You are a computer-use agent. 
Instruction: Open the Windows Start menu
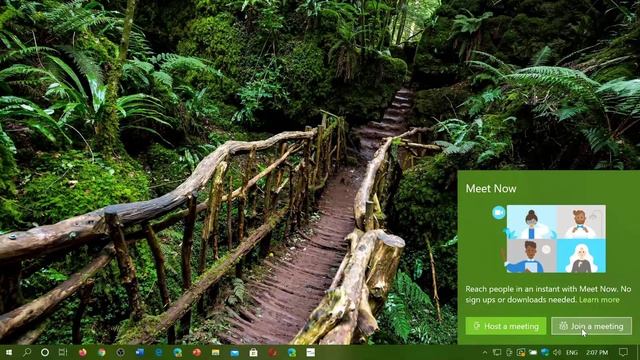point(9,352)
